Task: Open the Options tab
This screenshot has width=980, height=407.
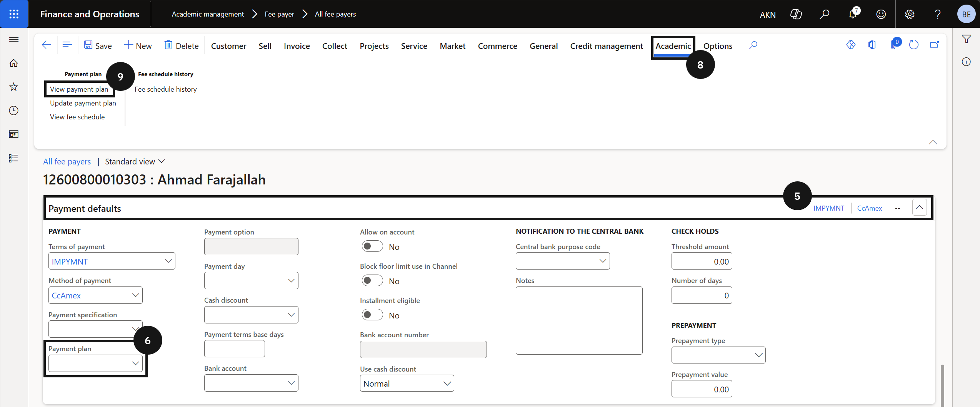Action: click(718, 46)
